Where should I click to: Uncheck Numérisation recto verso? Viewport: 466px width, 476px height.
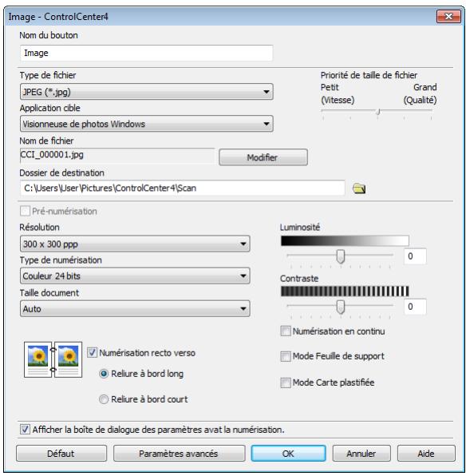click(x=92, y=353)
